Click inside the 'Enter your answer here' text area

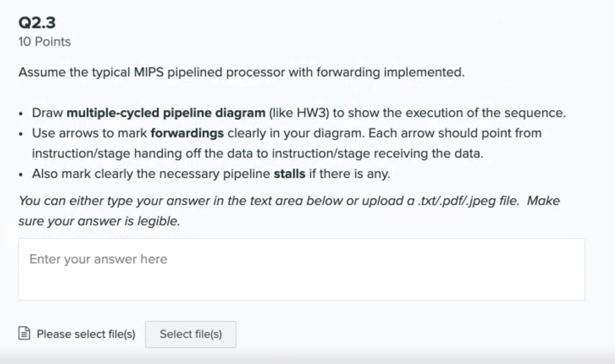click(x=272, y=268)
